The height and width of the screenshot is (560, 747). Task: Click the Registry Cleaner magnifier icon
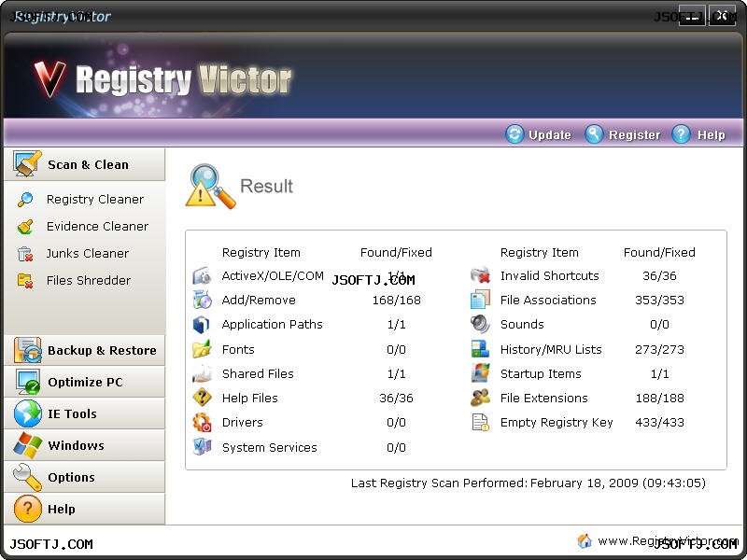25,200
